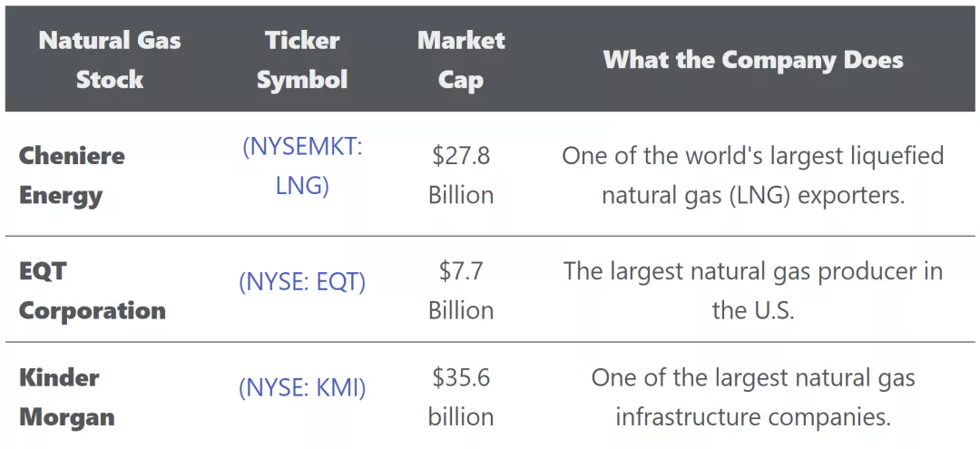The height and width of the screenshot is (449, 980).
Task: Select the largest natural gas producer description
Action: point(753,290)
